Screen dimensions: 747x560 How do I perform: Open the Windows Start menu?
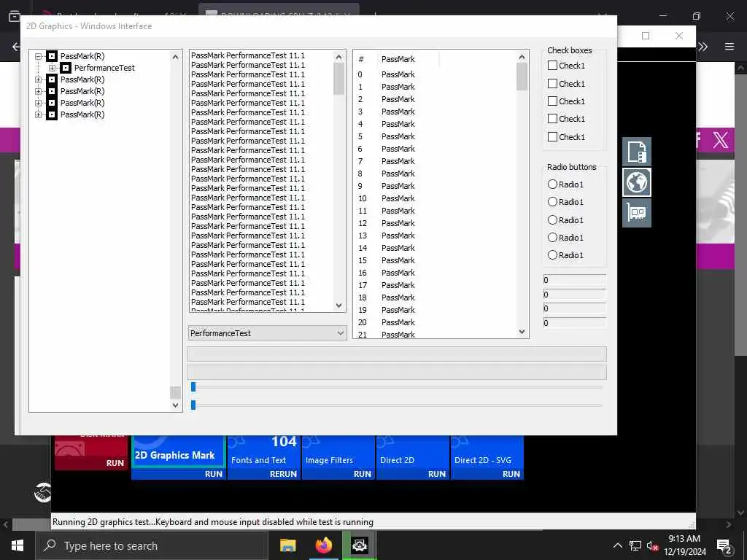[x=18, y=545]
